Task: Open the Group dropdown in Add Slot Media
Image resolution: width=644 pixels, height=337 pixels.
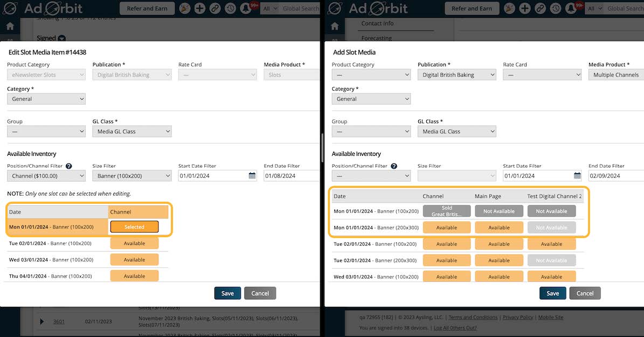Action: (371, 132)
